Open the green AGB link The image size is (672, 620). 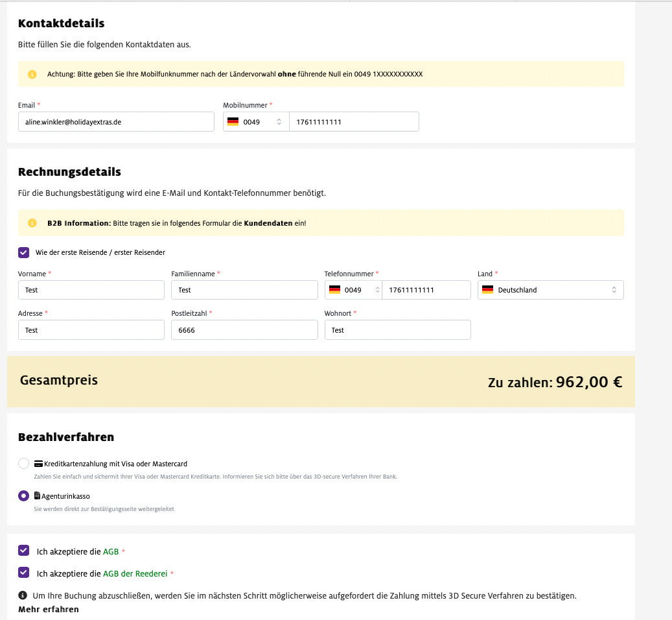pyautogui.click(x=111, y=552)
